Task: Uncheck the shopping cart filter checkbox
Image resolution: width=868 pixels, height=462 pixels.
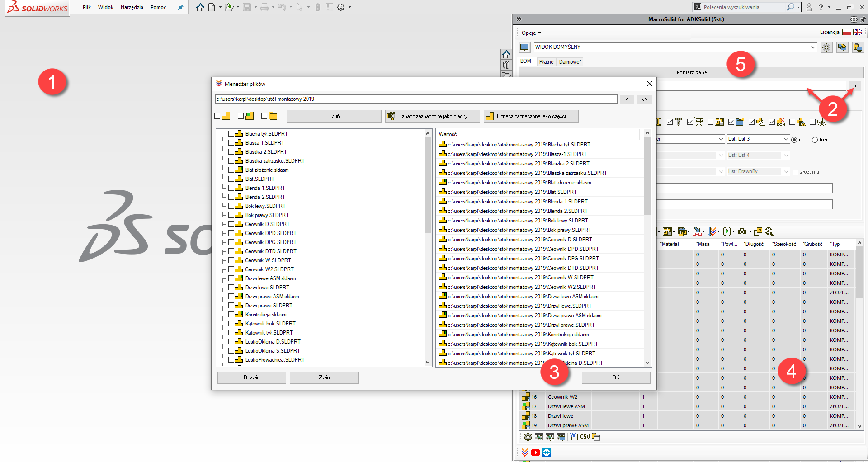Action: 690,122
